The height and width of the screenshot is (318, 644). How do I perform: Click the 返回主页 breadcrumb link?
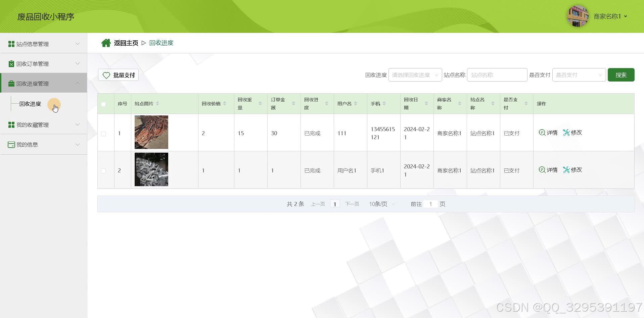pyautogui.click(x=126, y=43)
